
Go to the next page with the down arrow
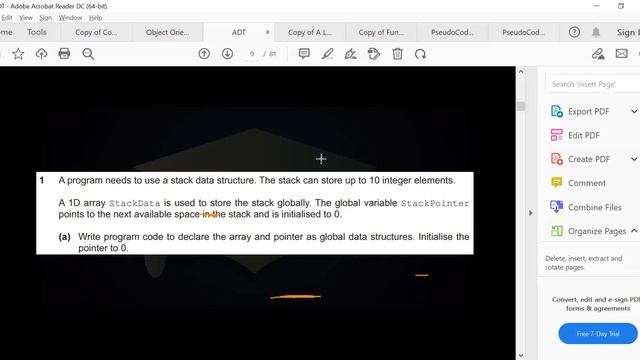[227, 54]
